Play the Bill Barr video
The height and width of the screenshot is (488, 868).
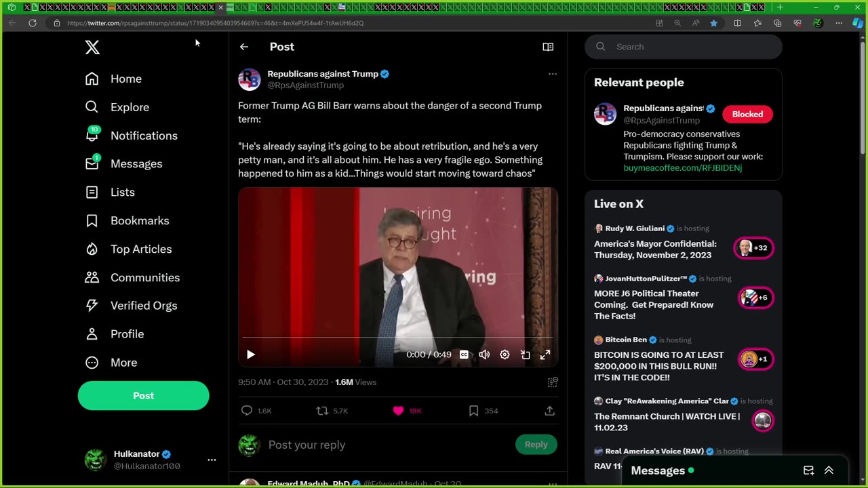251,354
